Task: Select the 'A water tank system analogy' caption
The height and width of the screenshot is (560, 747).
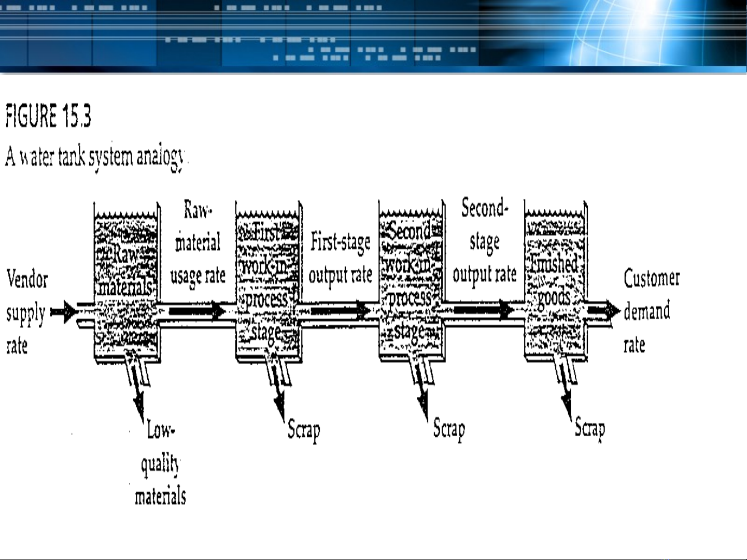Action: (x=94, y=157)
